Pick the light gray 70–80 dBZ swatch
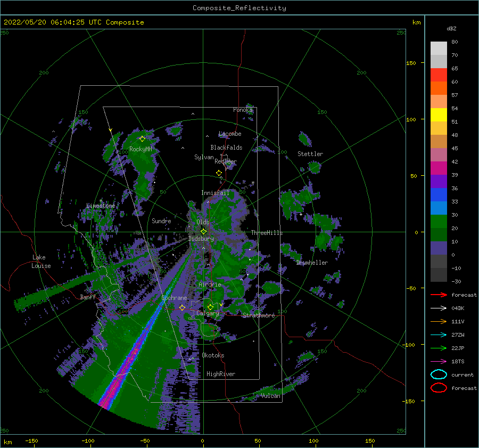479x448 pixels. (439, 48)
